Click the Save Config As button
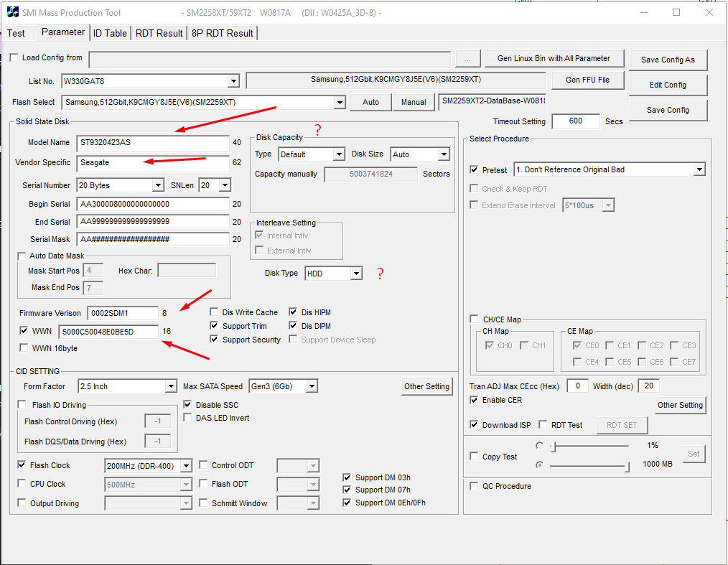This screenshot has width=728, height=565. tap(668, 60)
